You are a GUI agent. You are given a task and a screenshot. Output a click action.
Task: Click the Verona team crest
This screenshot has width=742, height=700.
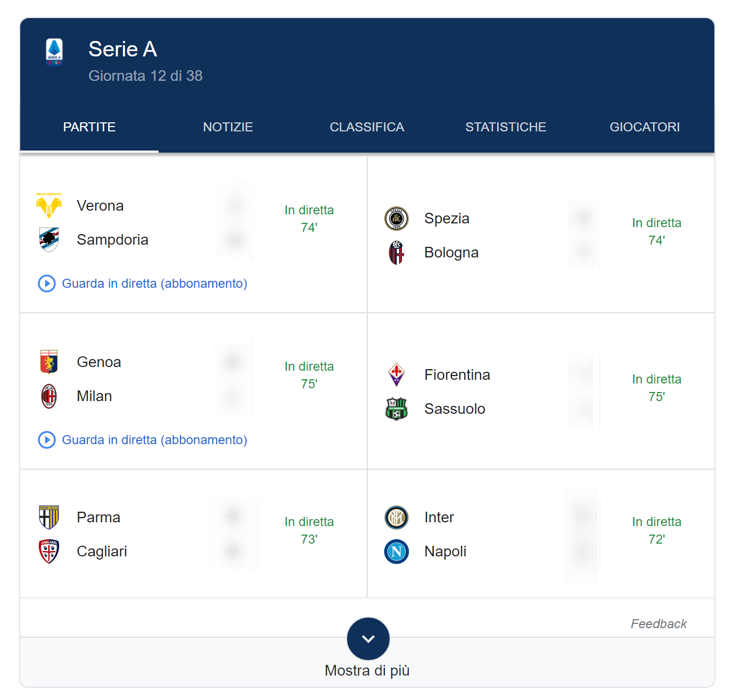coord(49,206)
